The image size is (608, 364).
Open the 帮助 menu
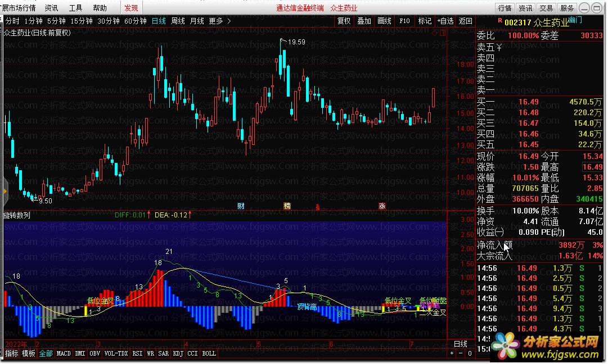[x=100, y=8]
